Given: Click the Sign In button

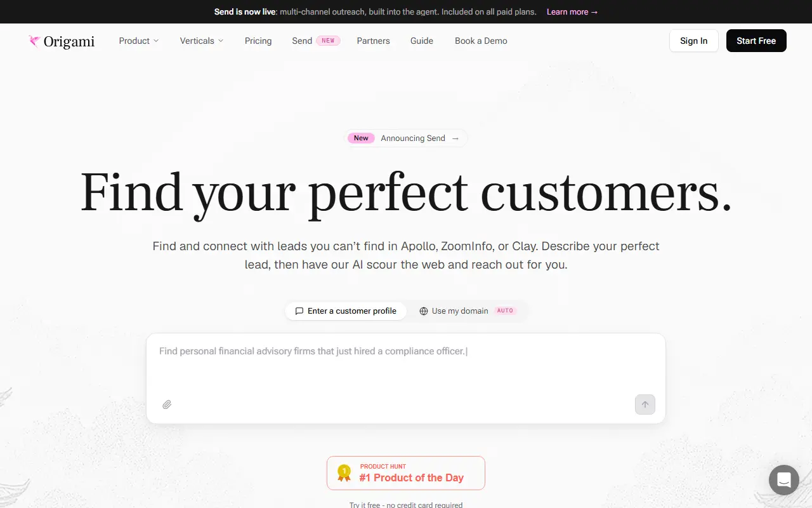Looking at the screenshot, I should coord(694,41).
